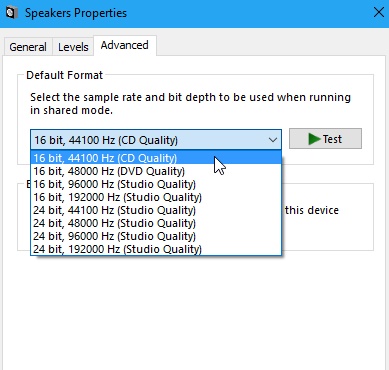The width and height of the screenshot is (389, 370).
Task: Pick 16 bit, 96000 Hz (Studio Quality)
Action: [x=156, y=184]
